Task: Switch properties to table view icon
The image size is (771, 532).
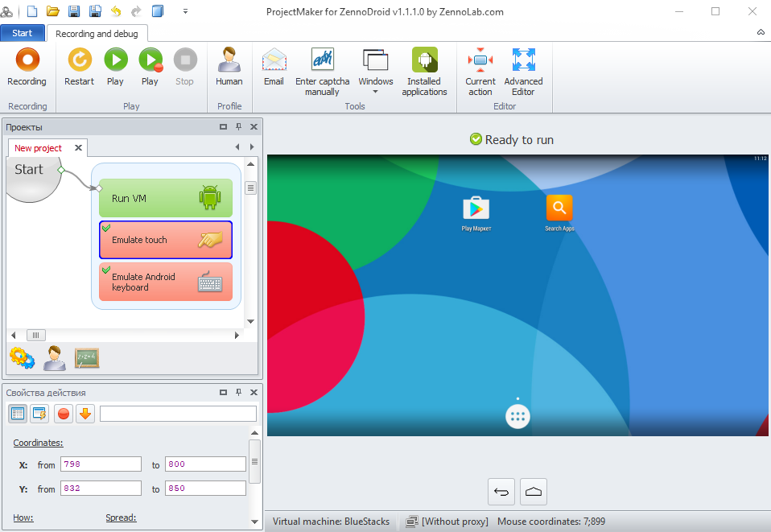Action: 18,414
